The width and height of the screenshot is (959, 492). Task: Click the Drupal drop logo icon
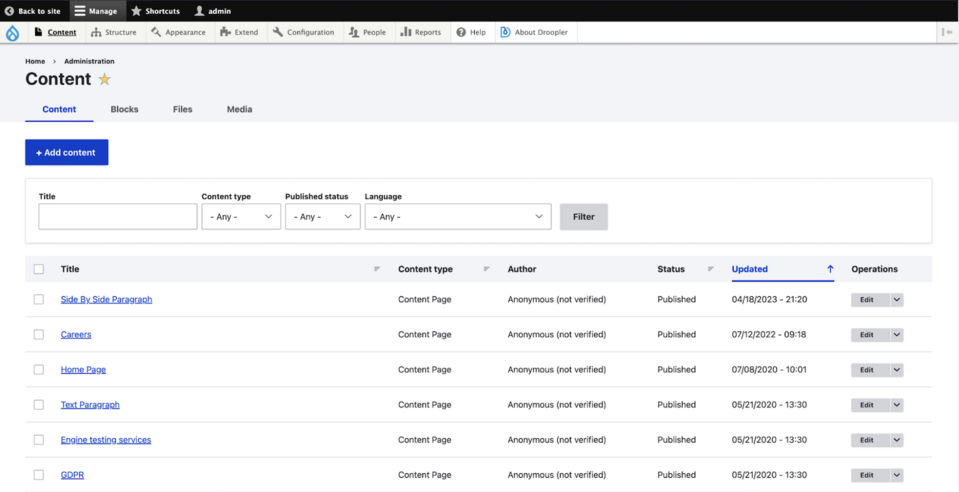12,32
